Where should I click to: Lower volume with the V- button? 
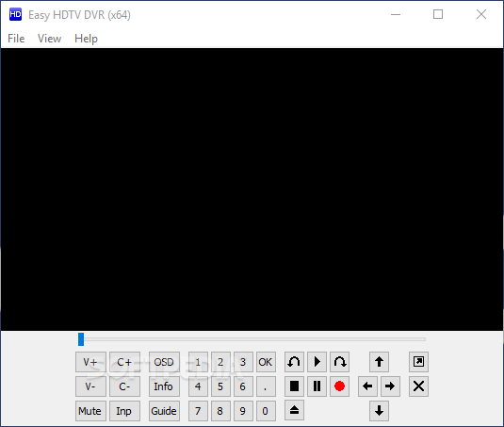pyautogui.click(x=90, y=386)
